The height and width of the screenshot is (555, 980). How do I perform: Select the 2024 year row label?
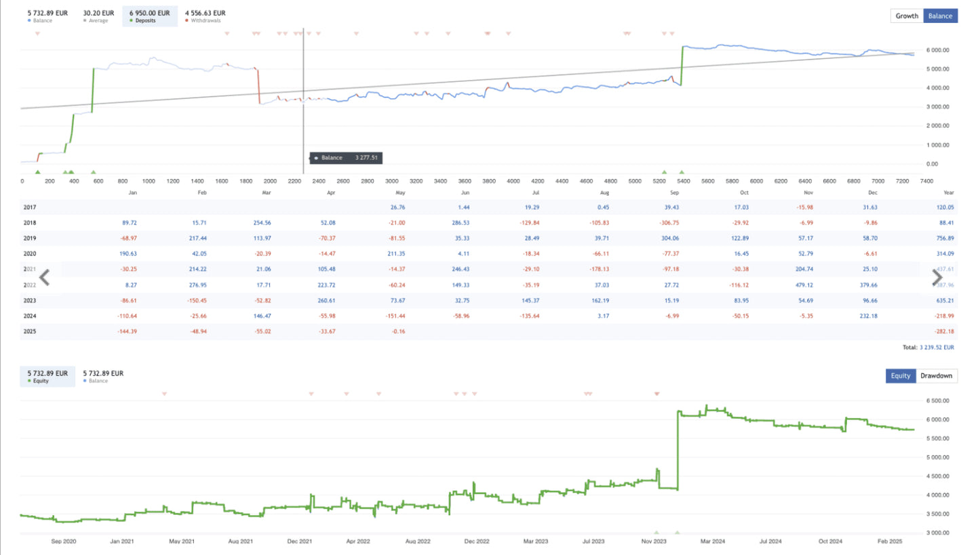pos(31,315)
